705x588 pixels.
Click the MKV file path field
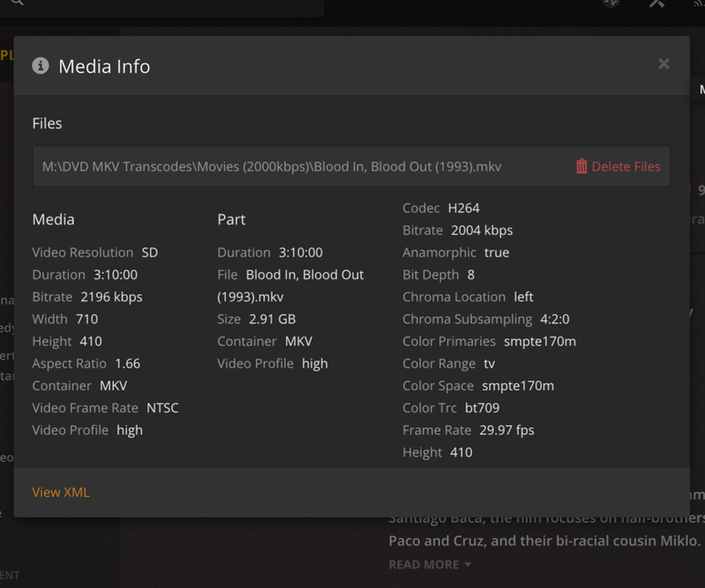tap(271, 167)
